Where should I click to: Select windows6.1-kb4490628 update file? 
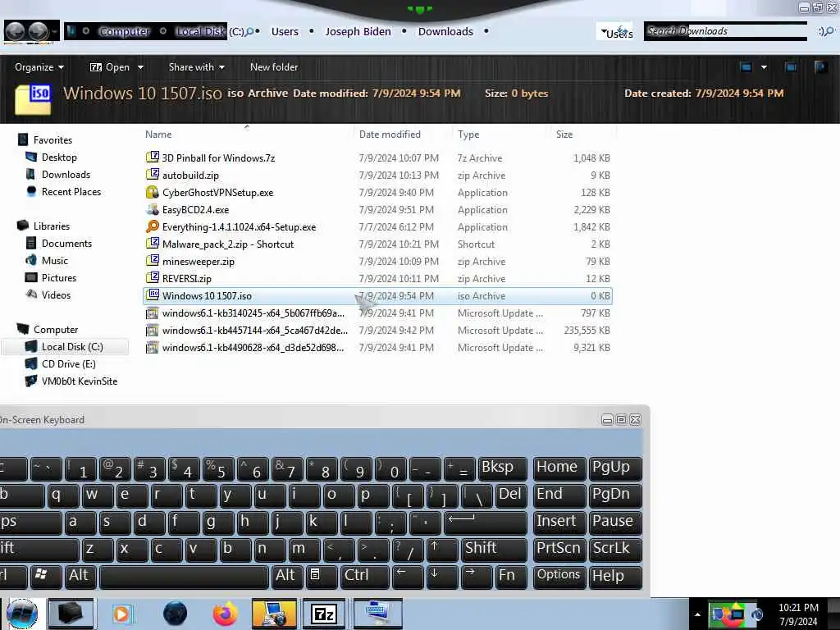(253, 347)
